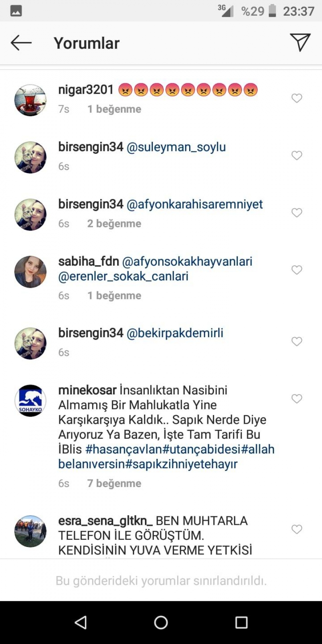Screen dimensions: 322x644
Task: Like nigar3201's angry emoji comment
Action: click(297, 98)
